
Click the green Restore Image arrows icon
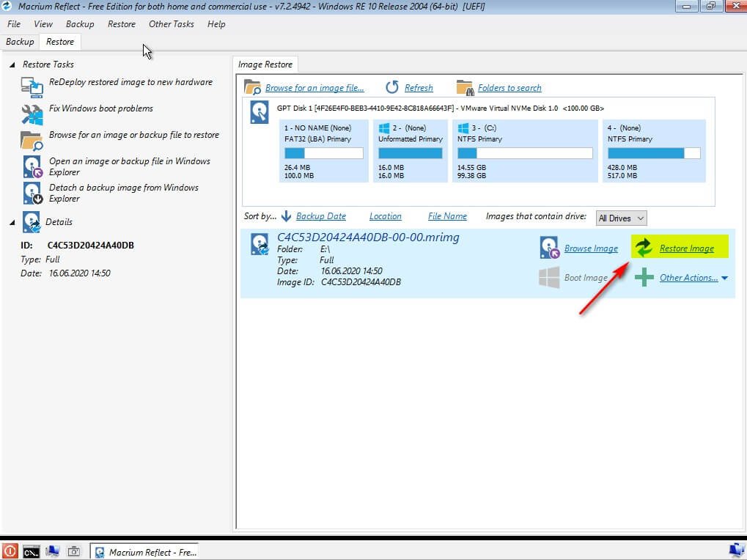pyautogui.click(x=644, y=247)
